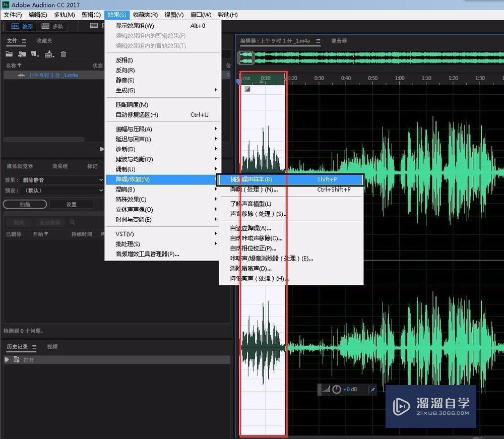Click the 1:00 mark on the time ruler

coord(400,78)
